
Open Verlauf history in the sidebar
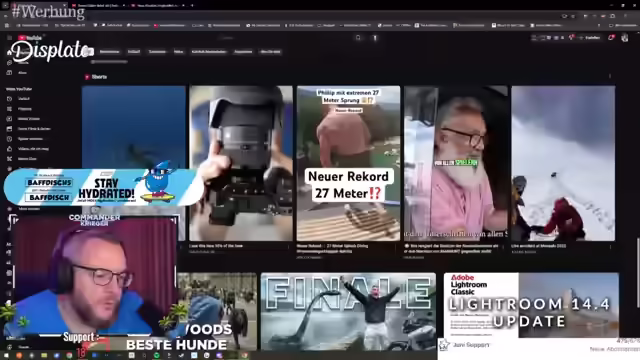pos(23,99)
